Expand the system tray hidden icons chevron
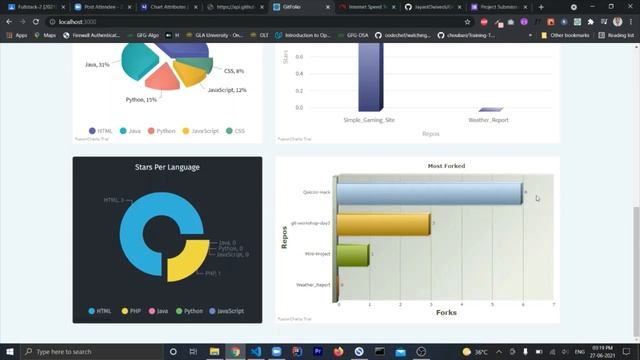Image resolution: width=640 pixels, height=360 pixels. pos(499,351)
